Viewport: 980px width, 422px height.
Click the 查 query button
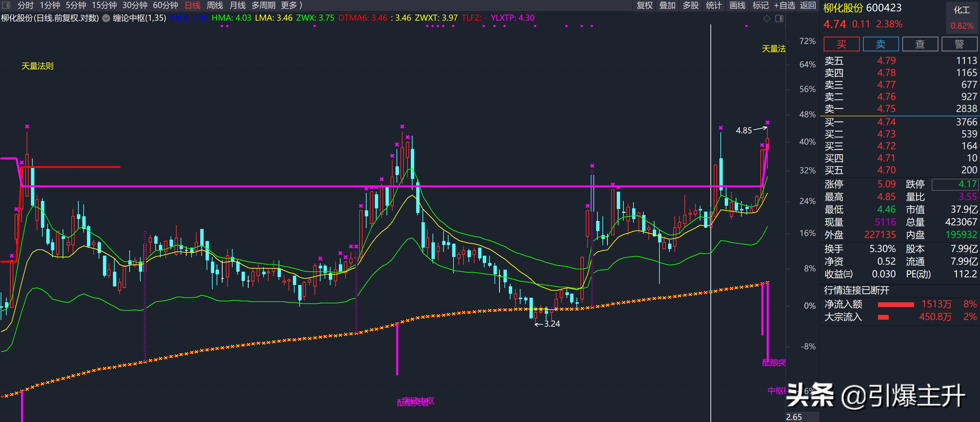[920, 44]
